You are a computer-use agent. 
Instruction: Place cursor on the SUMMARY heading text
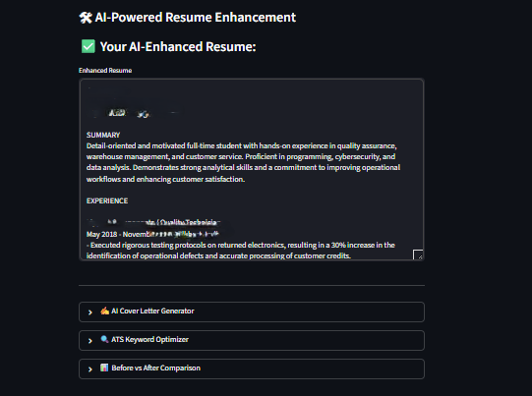pyautogui.click(x=103, y=135)
